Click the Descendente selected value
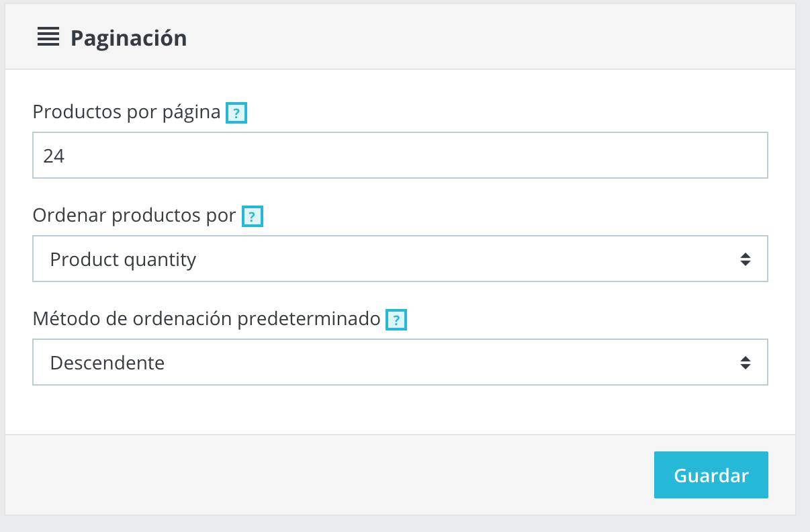The width and height of the screenshot is (810, 532). click(x=107, y=363)
